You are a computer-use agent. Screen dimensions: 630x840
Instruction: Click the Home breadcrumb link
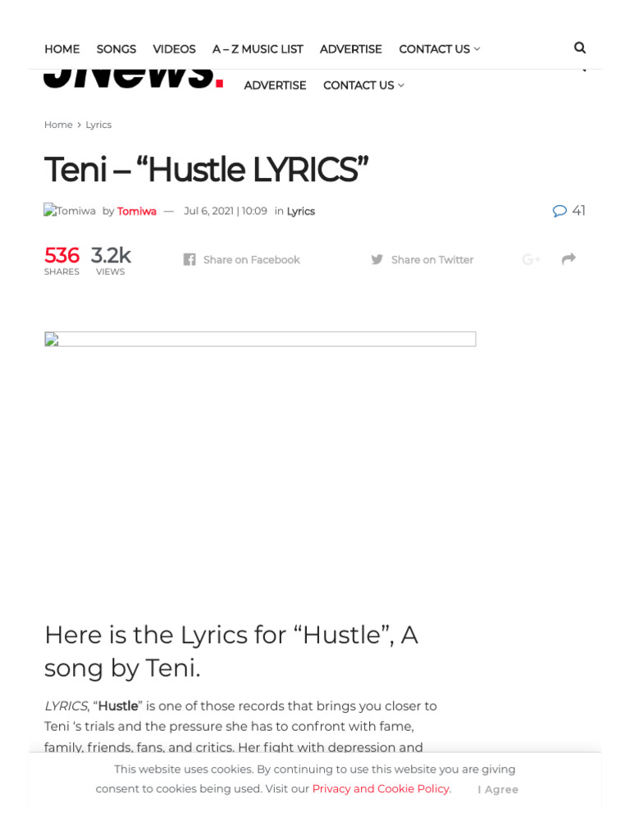(58, 125)
